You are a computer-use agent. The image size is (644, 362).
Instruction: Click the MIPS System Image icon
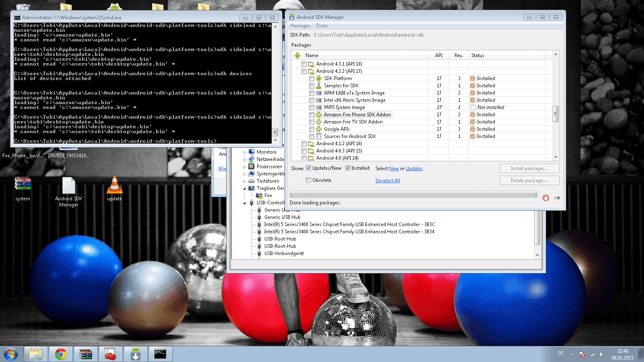(x=319, y=107)
